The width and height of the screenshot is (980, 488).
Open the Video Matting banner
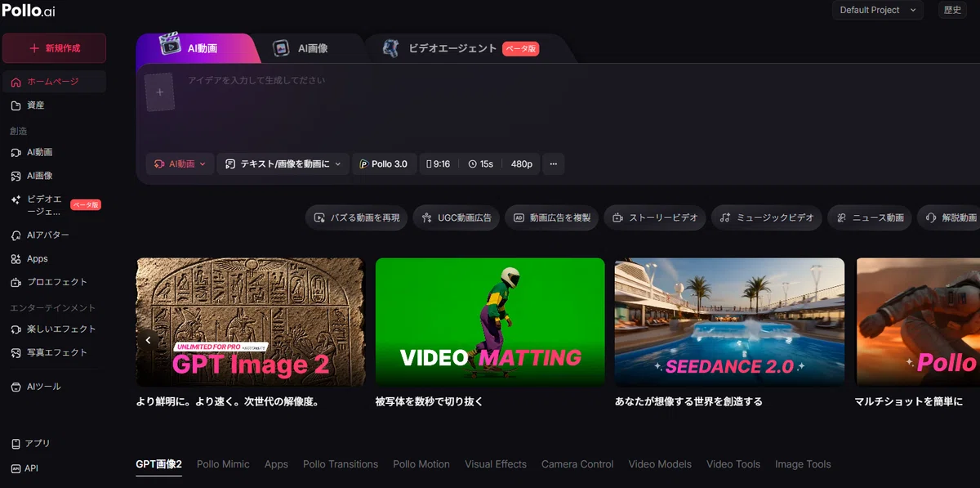tap(490, 322)
